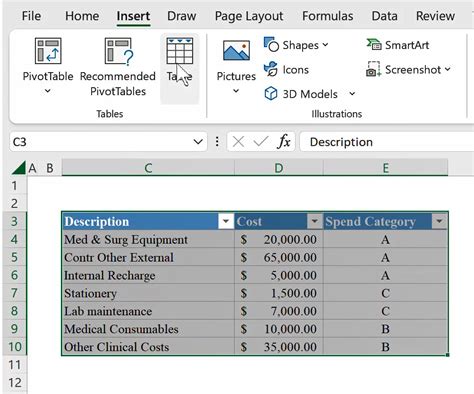Click the table bottom-right resize handle
The image size is (474, 394).
[x=448, y=355]
